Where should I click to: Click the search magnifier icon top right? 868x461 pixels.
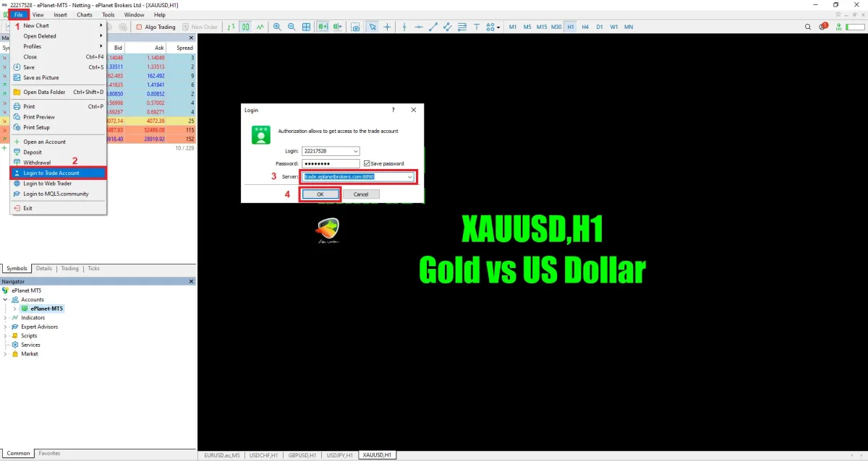[809, 27]
